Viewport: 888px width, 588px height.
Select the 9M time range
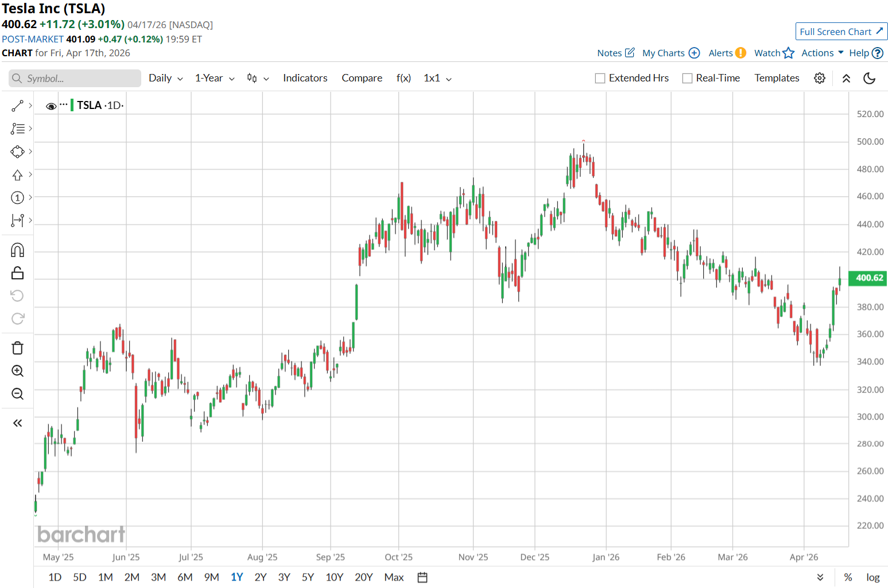coord(212,578)
